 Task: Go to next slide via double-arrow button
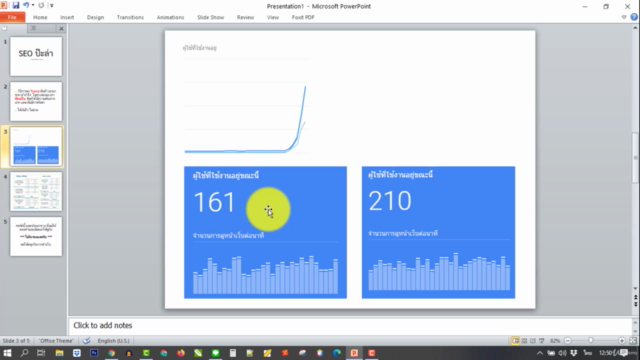pyautogui.click(x=636, y=304)
